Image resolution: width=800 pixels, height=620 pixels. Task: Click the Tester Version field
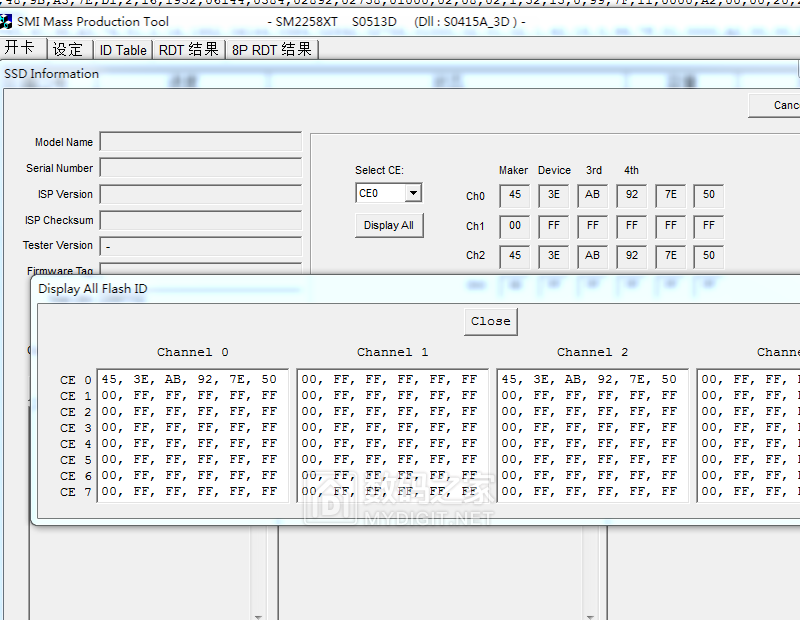pos(200,246)
